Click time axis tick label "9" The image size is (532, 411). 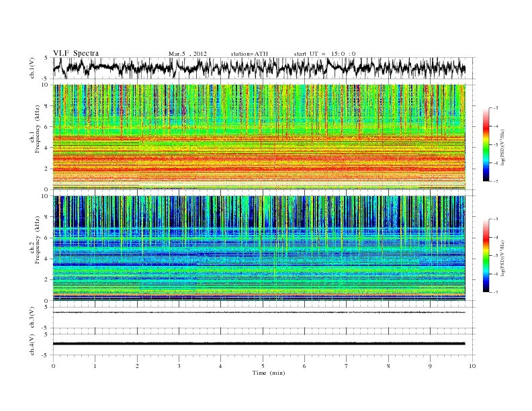pos(430,366)
